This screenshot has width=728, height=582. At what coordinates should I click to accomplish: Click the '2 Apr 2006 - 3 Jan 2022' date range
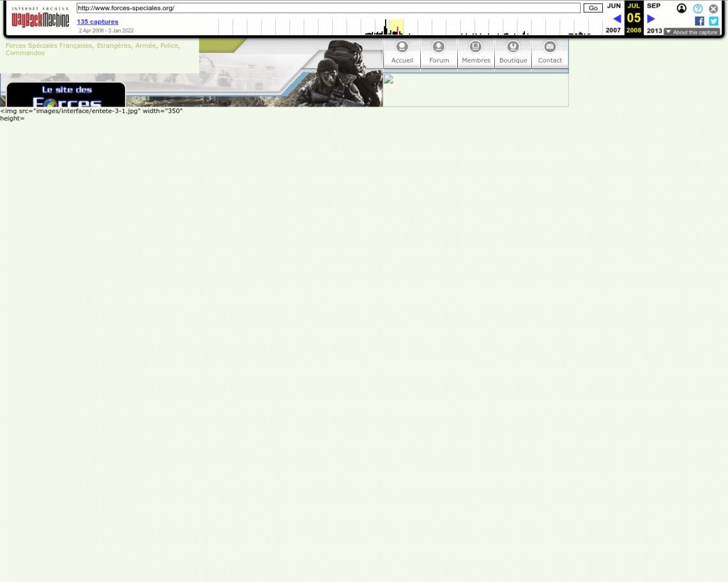tap(106, 31)
